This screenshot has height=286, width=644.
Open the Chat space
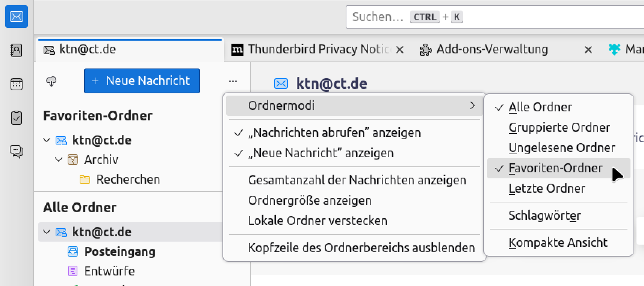pyautogui.click(x=17, y=152)
